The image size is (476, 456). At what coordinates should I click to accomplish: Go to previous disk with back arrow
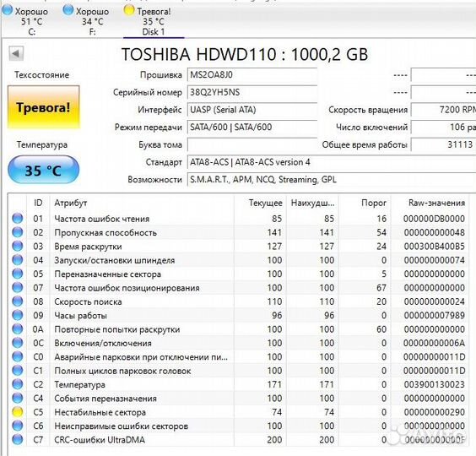tap(16, 54)
